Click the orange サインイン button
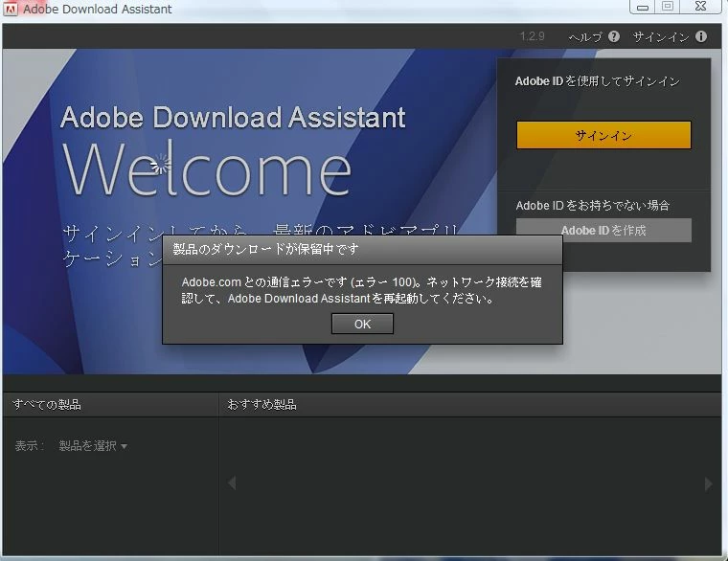This screenshot has height=561, width=728. pos(603,136)
